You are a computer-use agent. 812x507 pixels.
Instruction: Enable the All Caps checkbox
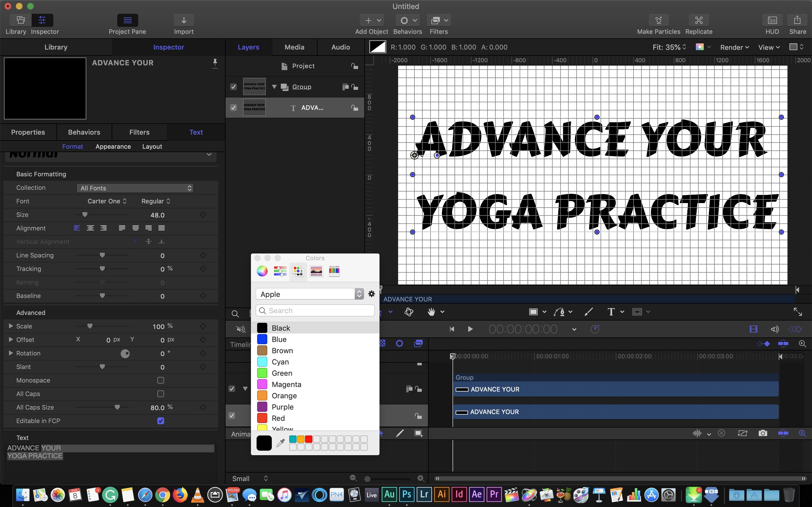click(x=161, y=394)
